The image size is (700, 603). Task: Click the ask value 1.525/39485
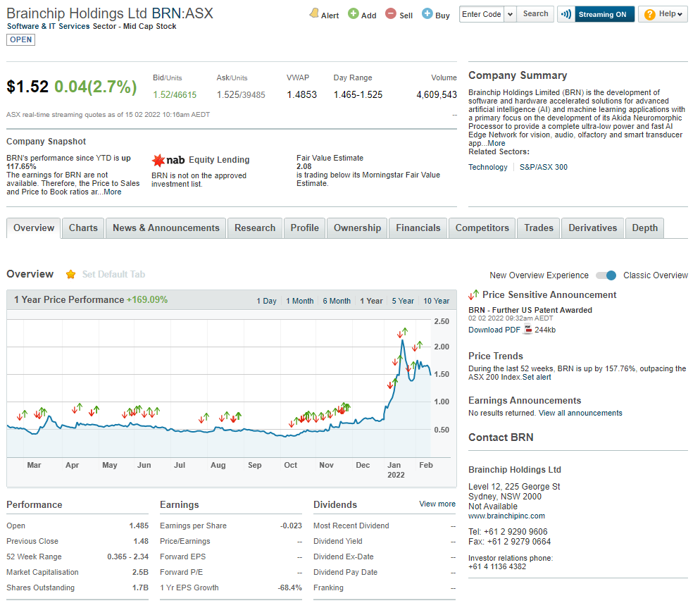pyautogui.click(x=241, y=94)
